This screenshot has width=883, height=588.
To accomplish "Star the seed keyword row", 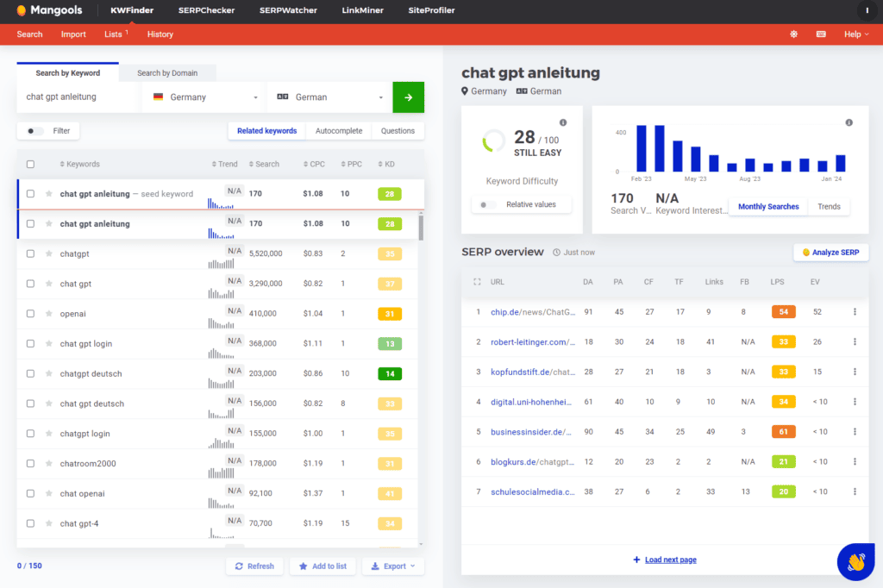I will click(x=49, y=194).
